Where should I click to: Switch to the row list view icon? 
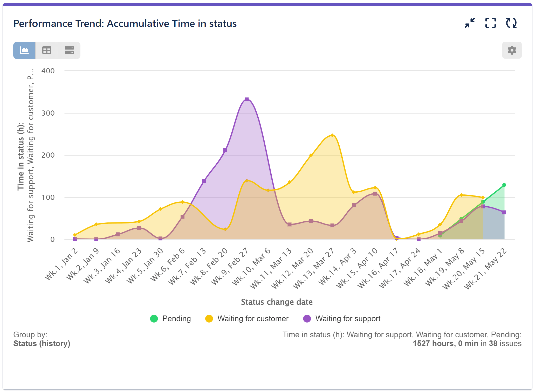[68, 50]
